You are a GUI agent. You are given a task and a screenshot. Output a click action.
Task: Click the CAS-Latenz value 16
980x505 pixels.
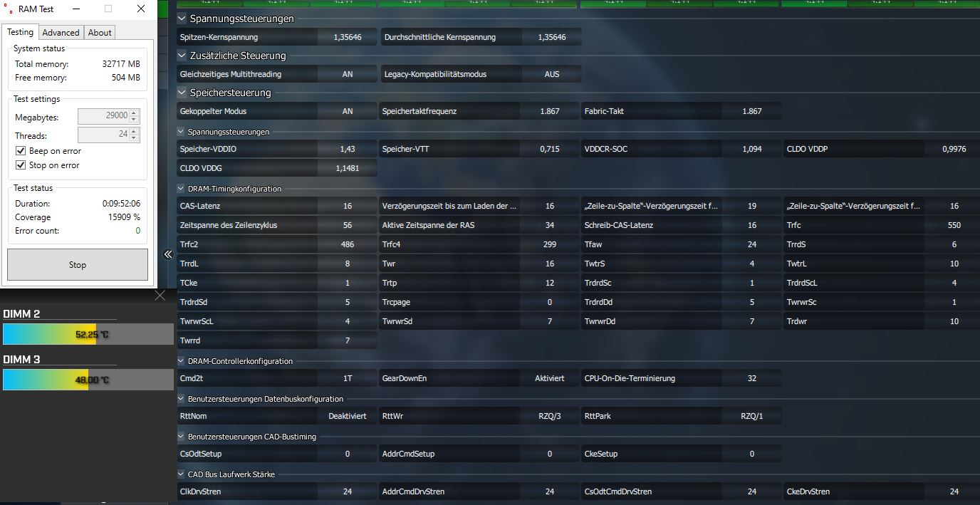pos(348,206)
